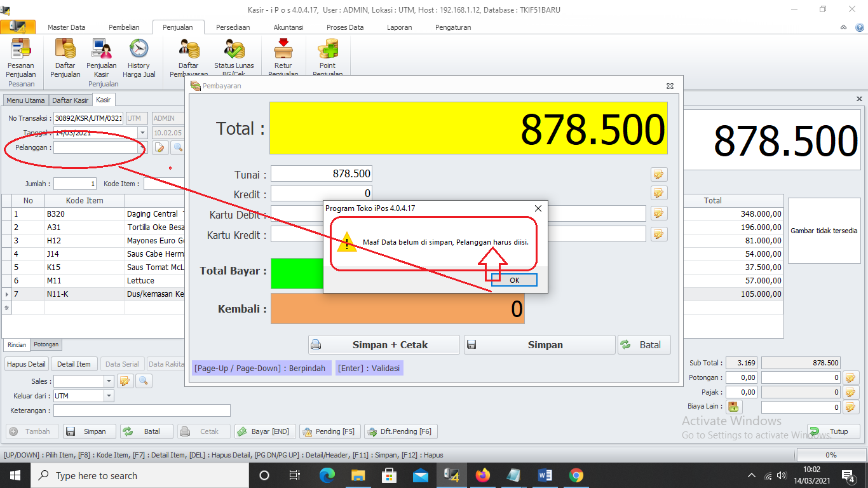Open the Daftar Kasir tab
Viewport: 868px width, 488px height.
[70, 100]
